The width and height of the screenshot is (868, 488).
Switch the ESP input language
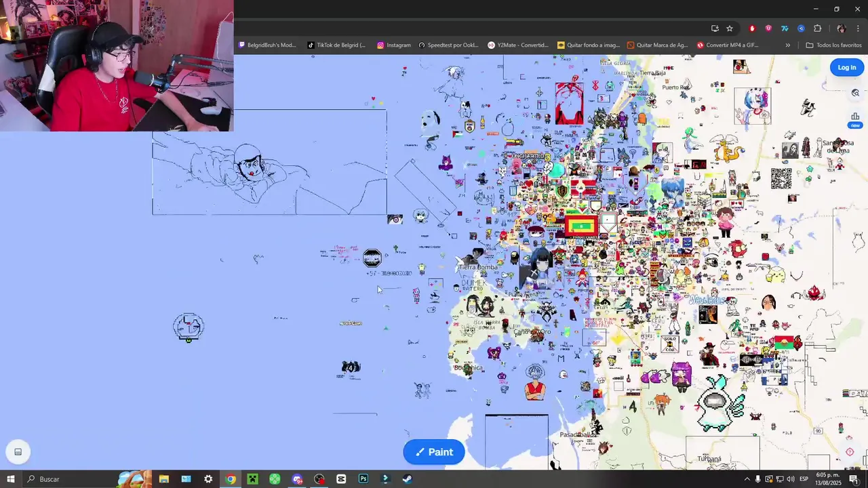(804, 479)
